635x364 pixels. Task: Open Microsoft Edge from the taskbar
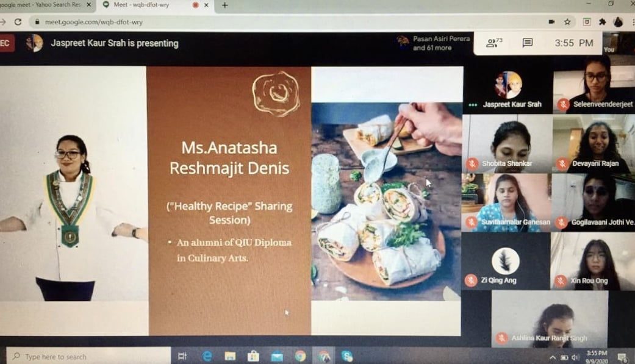click(207, 356)
